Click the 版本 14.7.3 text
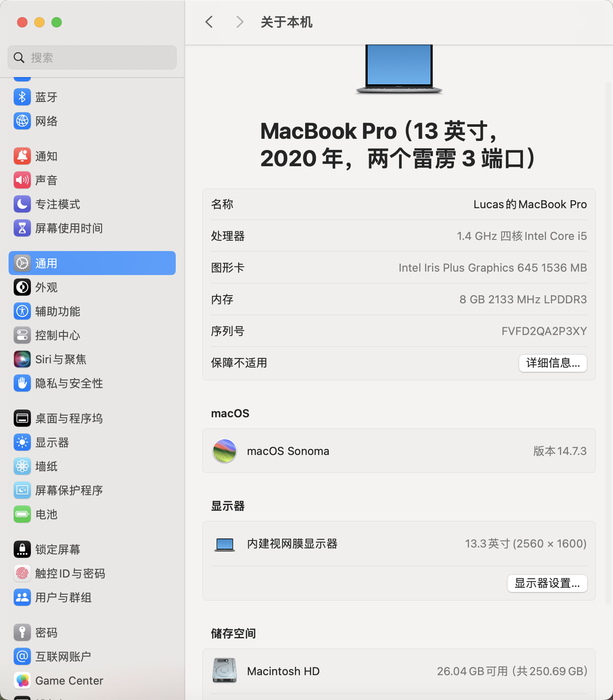 (560, 451)
